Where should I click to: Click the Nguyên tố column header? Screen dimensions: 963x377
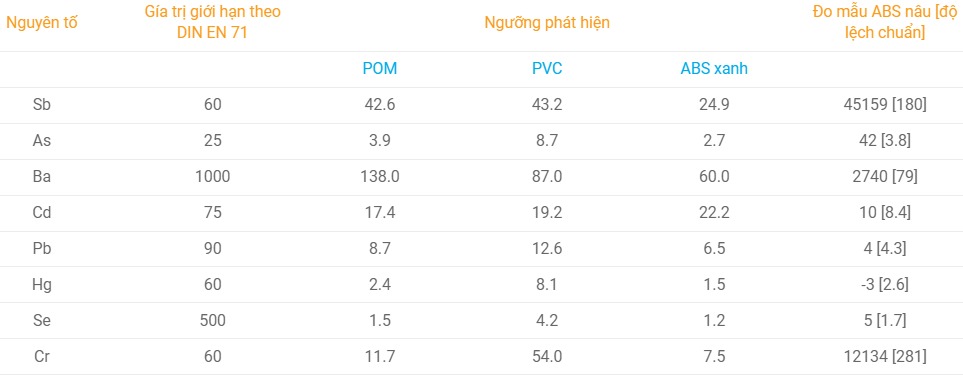[42, 23]
